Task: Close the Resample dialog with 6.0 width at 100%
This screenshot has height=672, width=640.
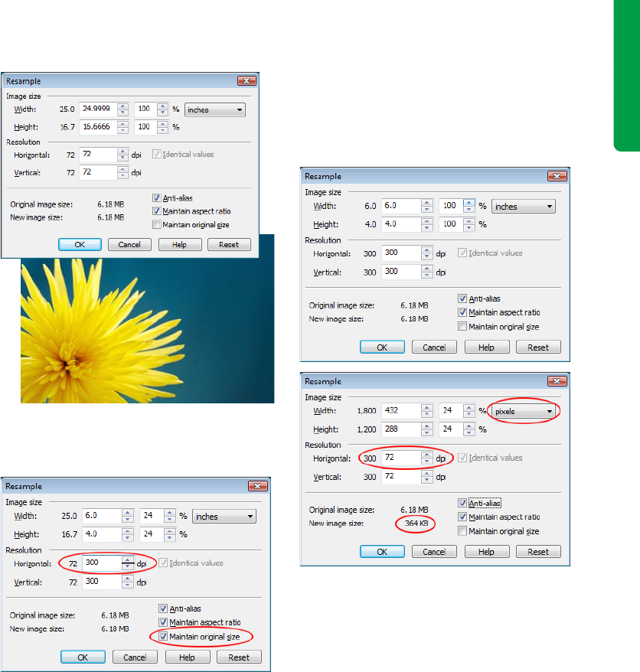Action: click(x=557, y=176)
